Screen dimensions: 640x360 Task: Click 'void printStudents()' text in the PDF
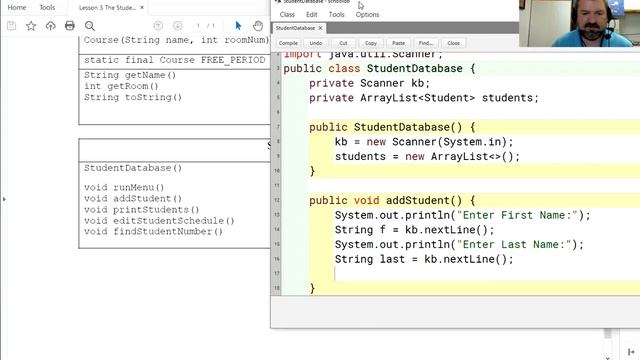coord(142,209)
